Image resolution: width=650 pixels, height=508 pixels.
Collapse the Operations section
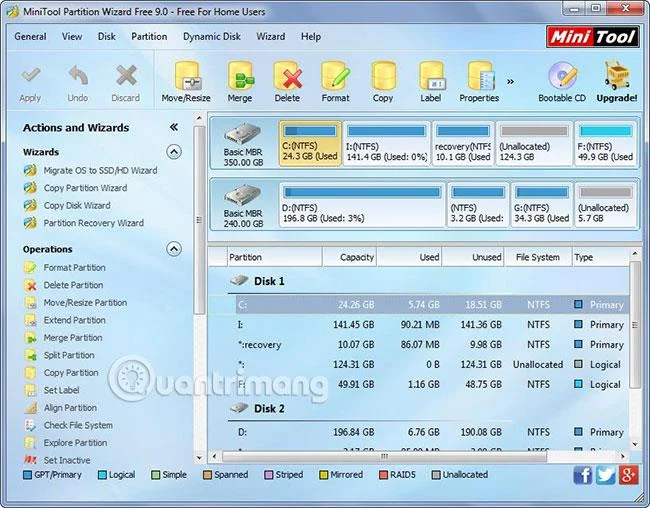174,249
